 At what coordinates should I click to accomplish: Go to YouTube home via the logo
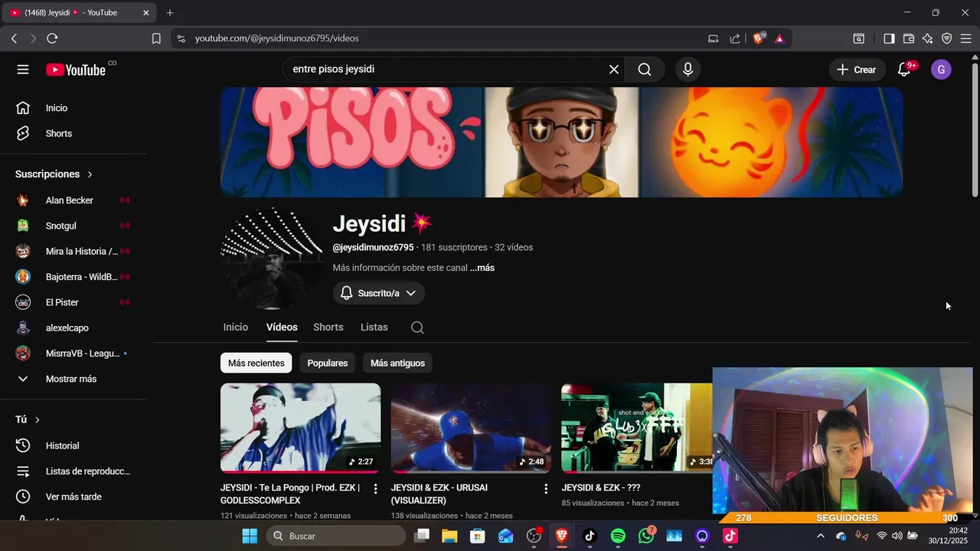tap(76, 70)
